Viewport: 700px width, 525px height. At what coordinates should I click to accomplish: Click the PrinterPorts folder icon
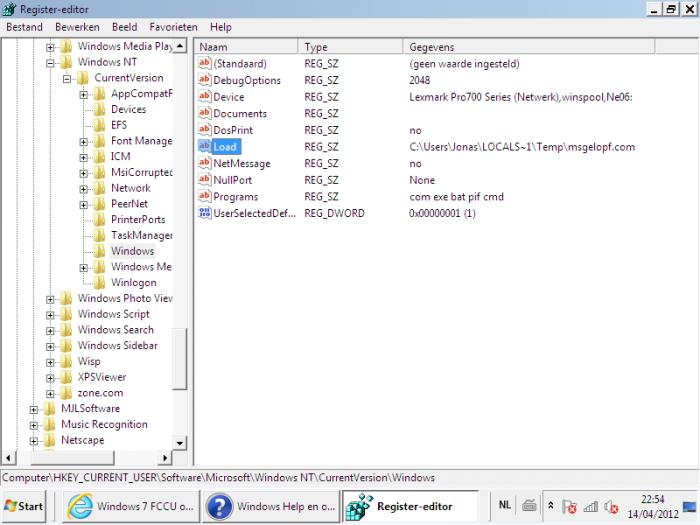tap(99, 219)
